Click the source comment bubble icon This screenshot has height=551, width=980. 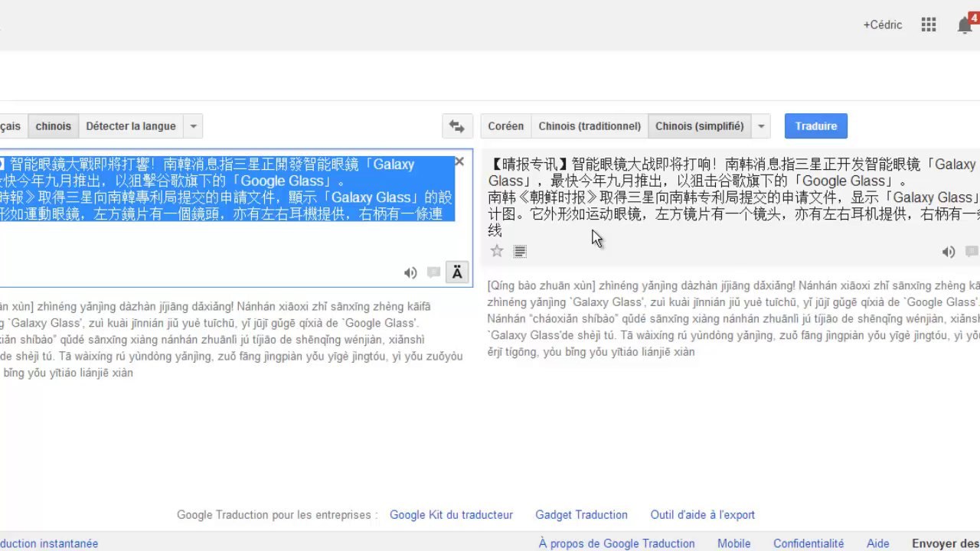[433, 272]
